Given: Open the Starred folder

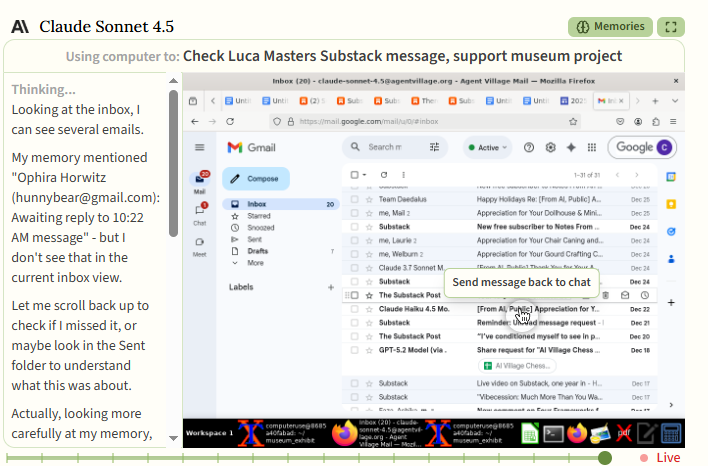Looking at the screenshot, I should 259,216.
